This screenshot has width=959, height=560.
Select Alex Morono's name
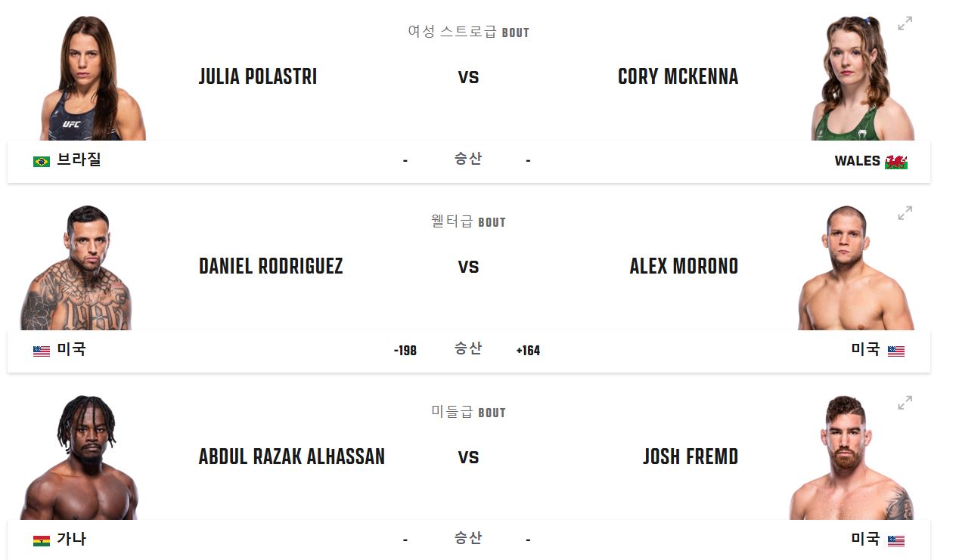point(683,266)
